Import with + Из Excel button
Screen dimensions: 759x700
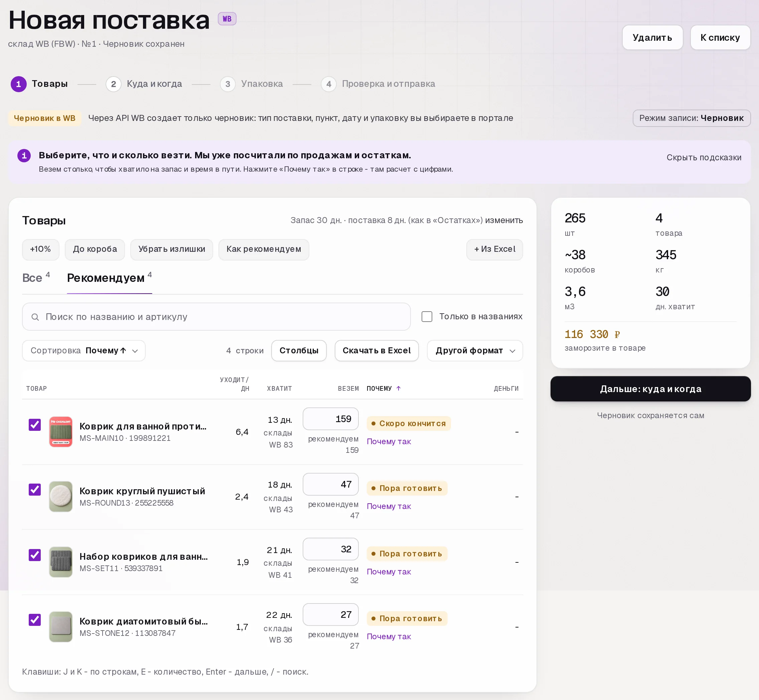point(494,249)
